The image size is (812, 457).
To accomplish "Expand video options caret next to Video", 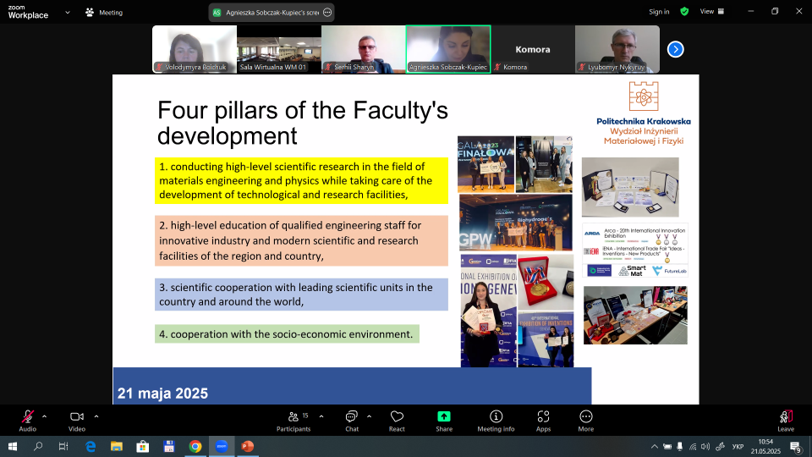I will [96, 415].
